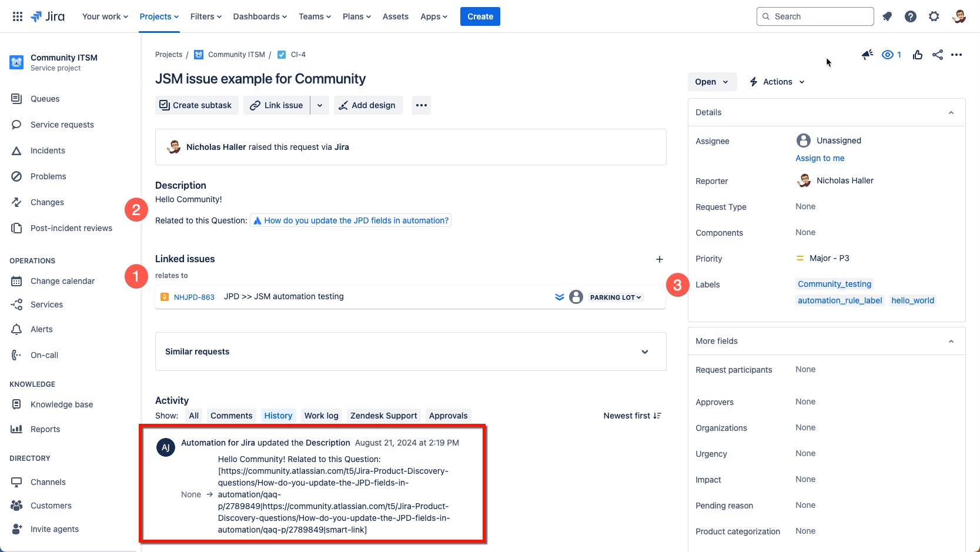Collapse the Details panel chevron
This screenshot has height=552, width=980.
[951, 112]
